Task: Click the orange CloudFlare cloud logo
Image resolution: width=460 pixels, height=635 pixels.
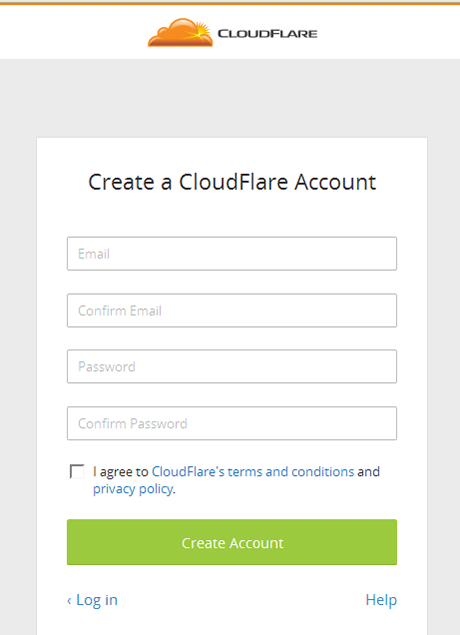Action: point(180,32)
